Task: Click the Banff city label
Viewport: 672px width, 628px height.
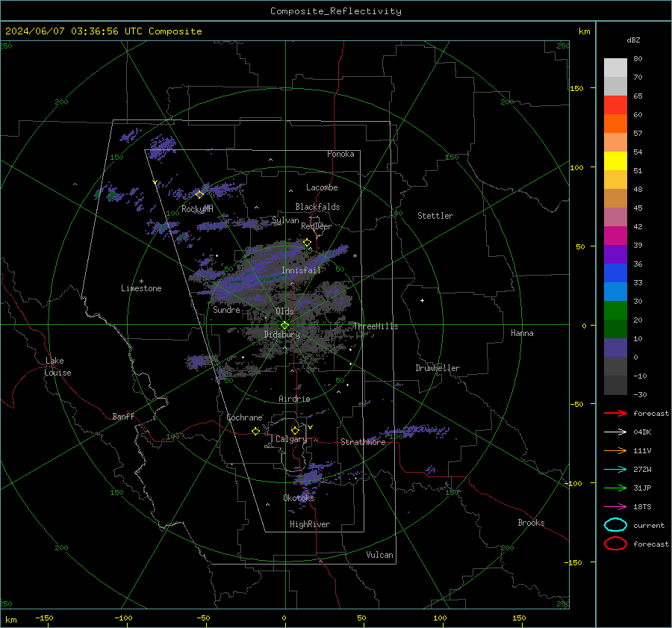Action: [x=123, y=417]
